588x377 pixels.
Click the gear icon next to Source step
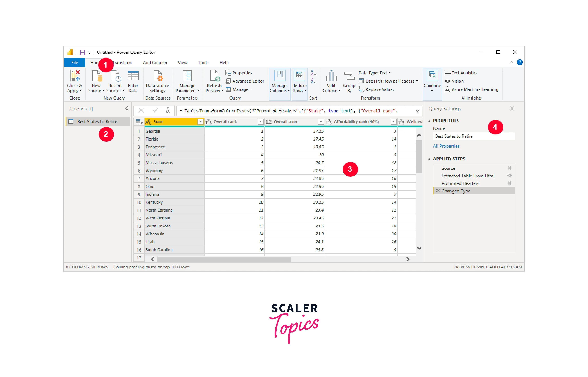509,168
